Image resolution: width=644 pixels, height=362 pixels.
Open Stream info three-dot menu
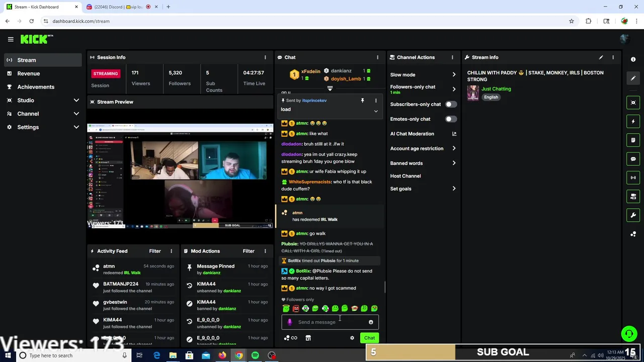point(613,57)
